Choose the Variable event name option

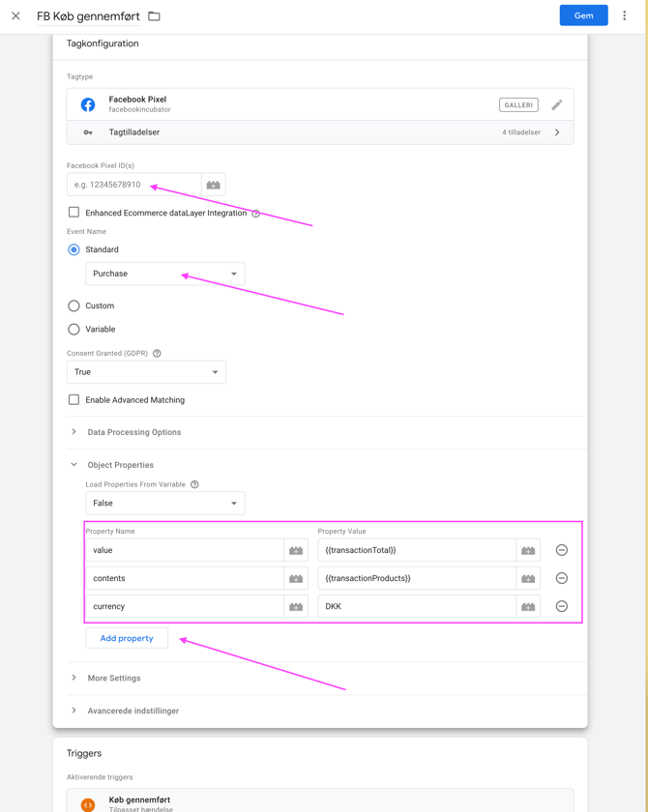click(x=74, y=329)
